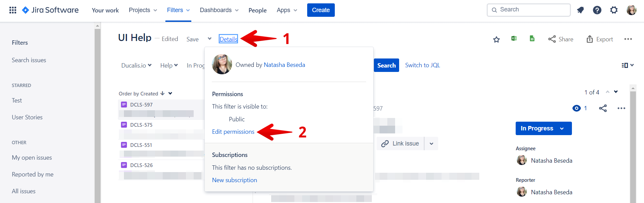Click the DCLS-551 story type icon
Image resolution: width=644 pixels, height=203 pixels.
coord(124,145)
